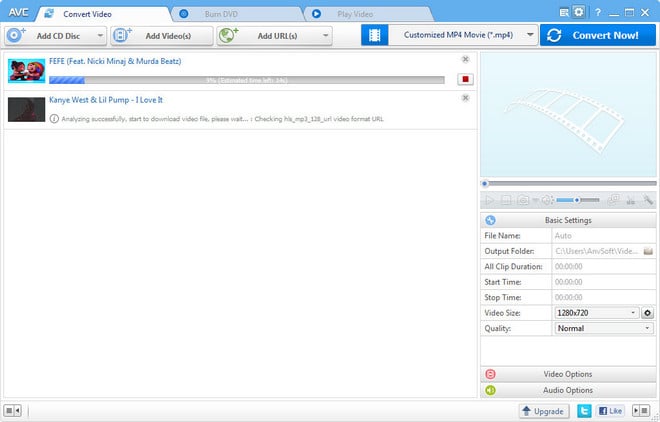Collapse the Basic Settings section

[x=568, y=220]
